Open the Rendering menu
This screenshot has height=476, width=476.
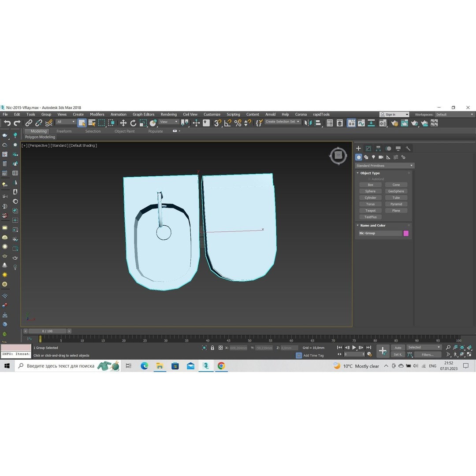(x=169, y=115)
